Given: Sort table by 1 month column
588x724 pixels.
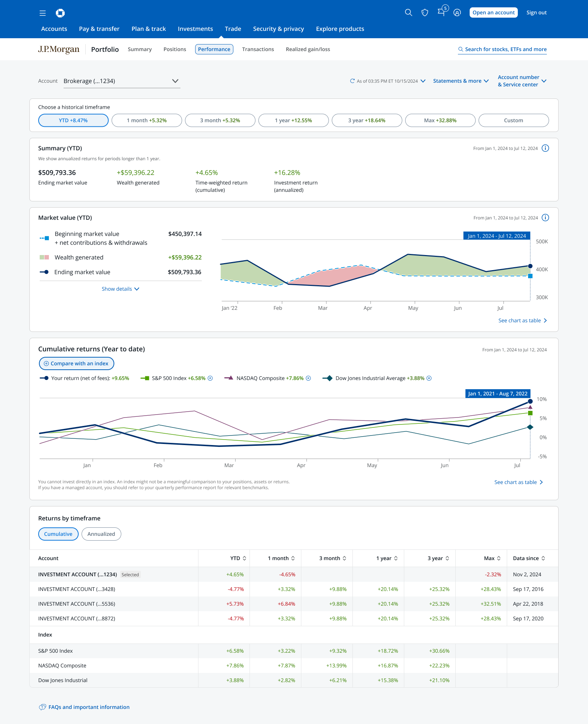Looking at the screenshot, I should (x=293, y=558).
